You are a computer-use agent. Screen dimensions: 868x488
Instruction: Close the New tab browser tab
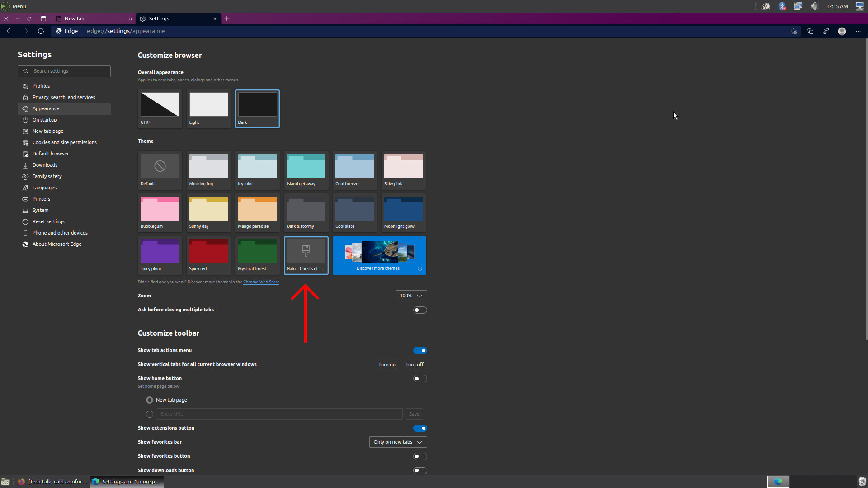tap(130, 19)
